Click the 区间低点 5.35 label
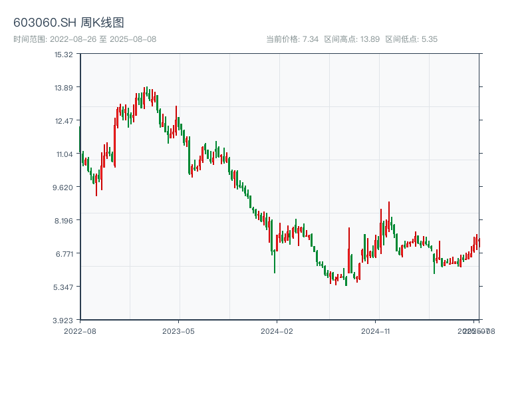The width and height of the screenshot is (532, 399). click(412, 39)
